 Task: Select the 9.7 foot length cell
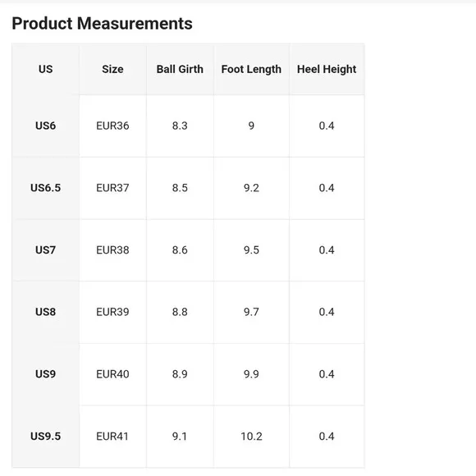tap(251, 312)
